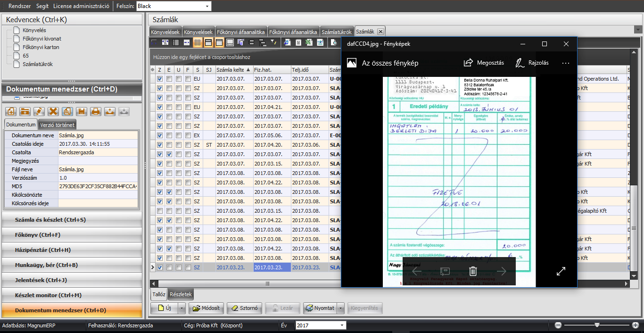644x333 pixels.
Task: Click the Sztornó button
Action: [244, 308]
